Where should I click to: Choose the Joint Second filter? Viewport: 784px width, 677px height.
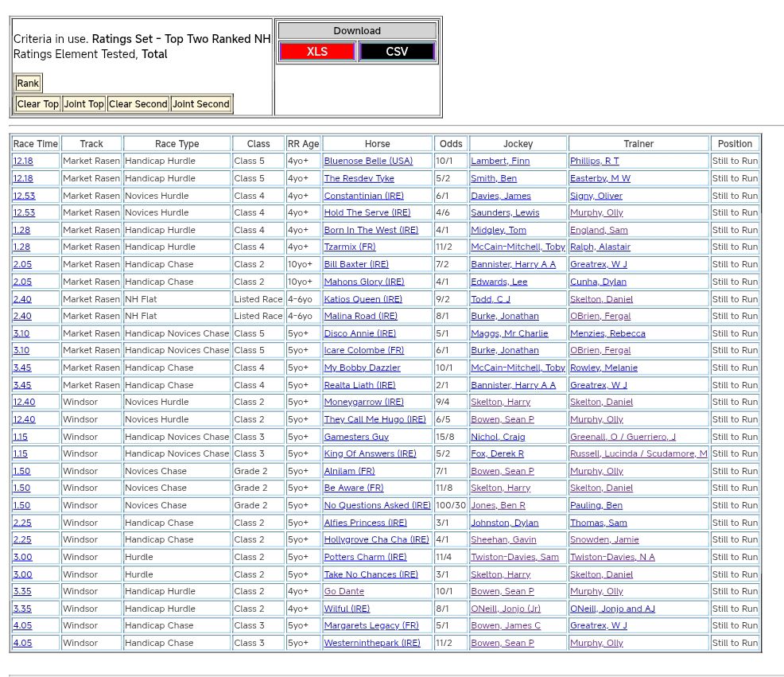click(x=201, y=104)
